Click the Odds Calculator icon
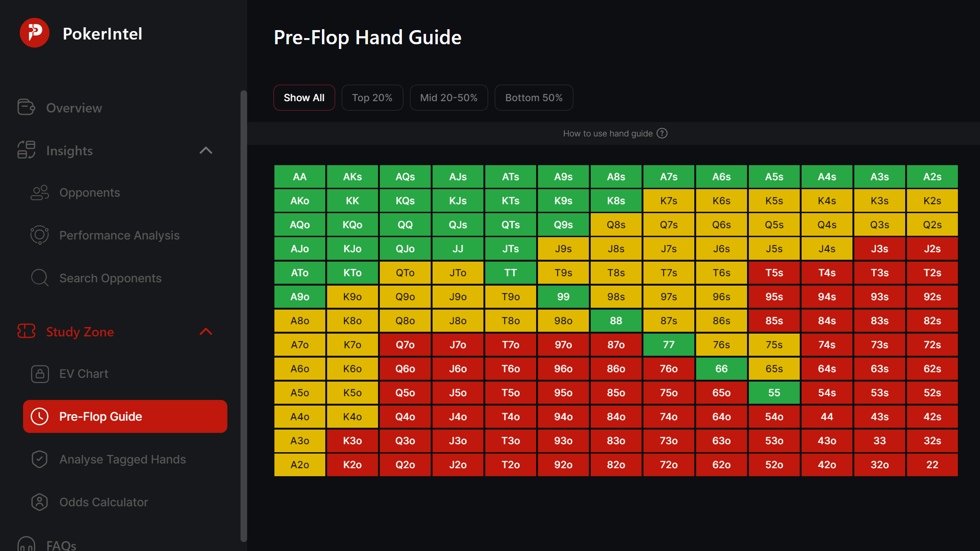This screenshot has height=551, width=980. (x=40, y=502)
